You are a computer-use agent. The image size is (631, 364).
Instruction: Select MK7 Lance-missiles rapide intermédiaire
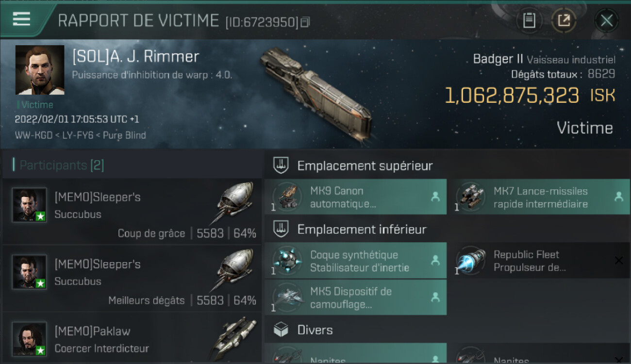click(539, 197)
